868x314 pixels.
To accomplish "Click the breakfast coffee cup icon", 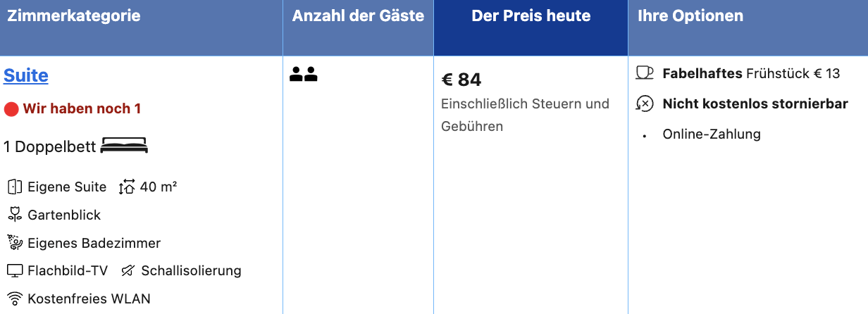I will tap(644, 73).
